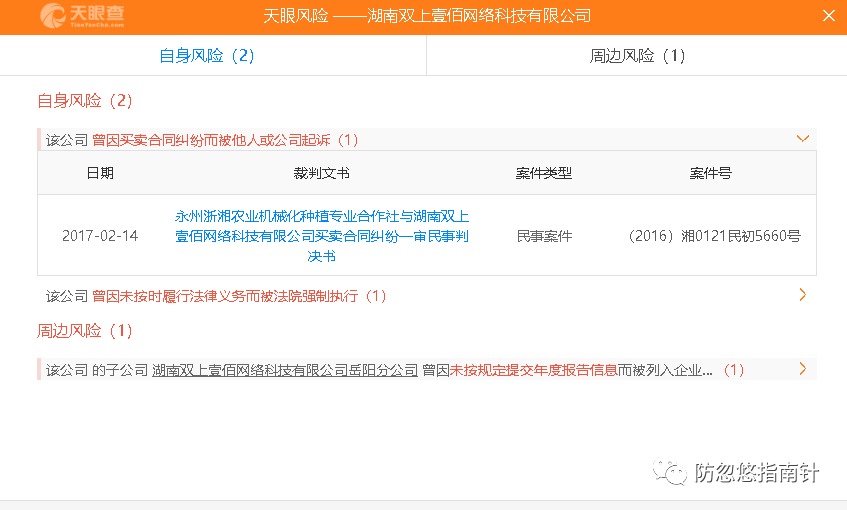Select the date cell 2017-02-14
Viewport: 847px width, 510px height.
click(x=100, y=236)
